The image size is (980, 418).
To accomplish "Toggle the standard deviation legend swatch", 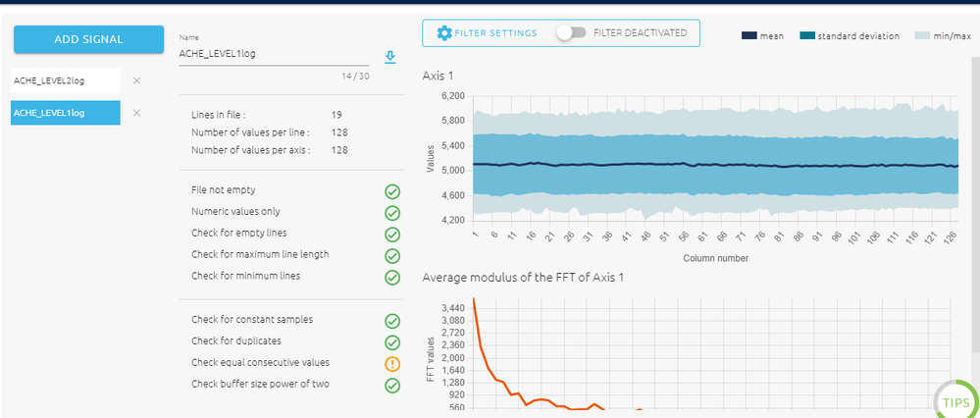I will tap(807, 36).
